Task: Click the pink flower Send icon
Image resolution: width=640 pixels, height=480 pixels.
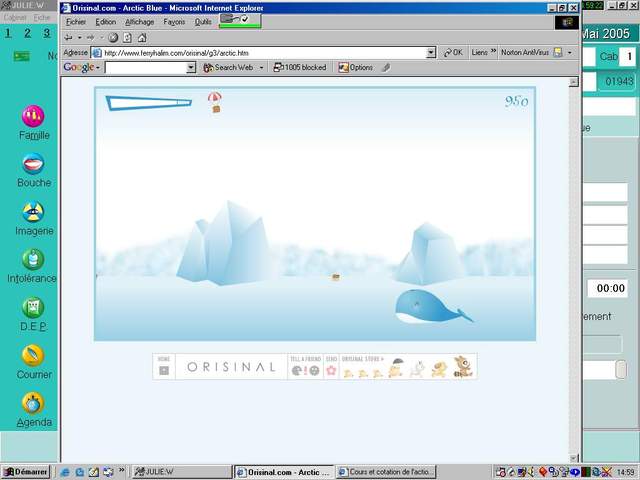Action: pos(331,370)
